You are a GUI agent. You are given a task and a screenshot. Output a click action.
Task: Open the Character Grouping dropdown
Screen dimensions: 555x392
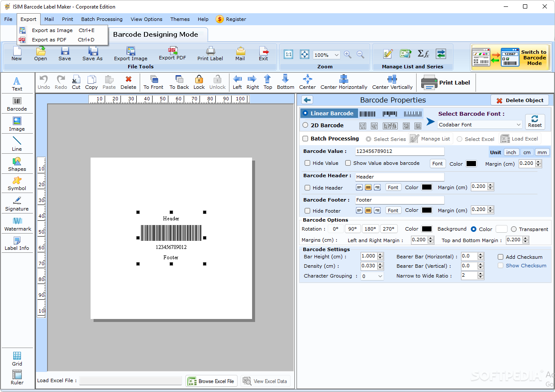[372, 276]
